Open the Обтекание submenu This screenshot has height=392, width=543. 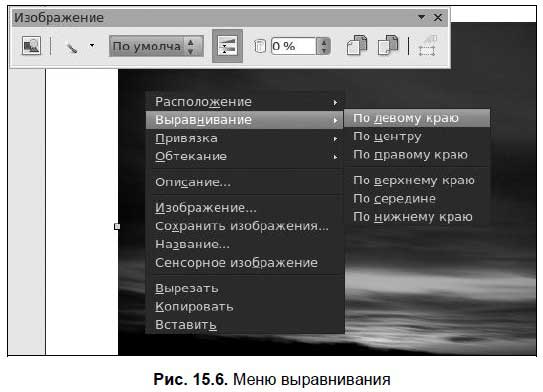[x=244, y=156]
